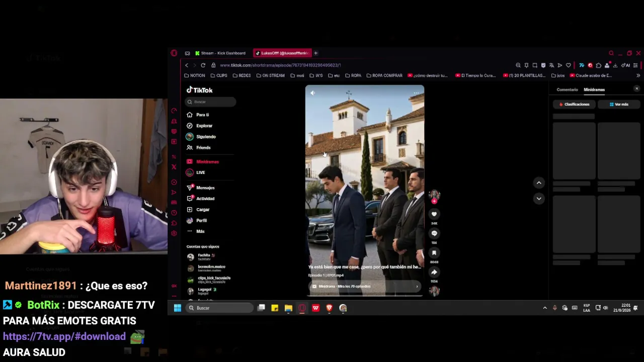Open the video comments bubble icon
This screenshot has height=362, width=644.
point(434,233)
